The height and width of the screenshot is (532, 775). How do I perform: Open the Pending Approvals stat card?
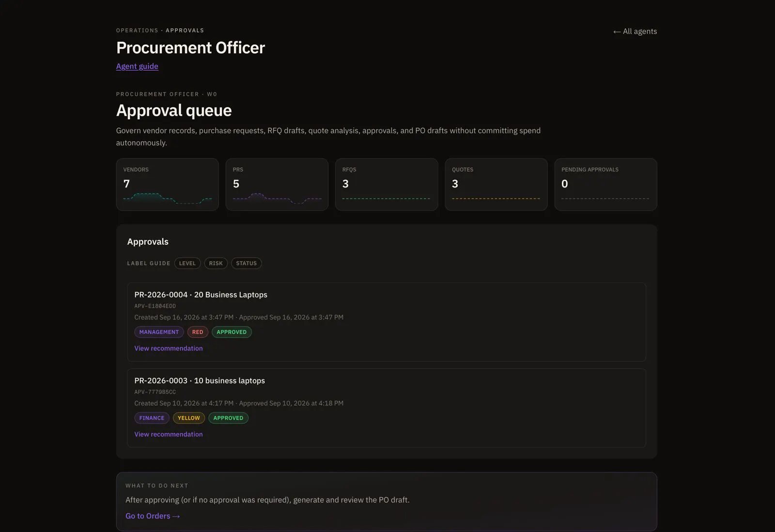[x=605, y=185]
